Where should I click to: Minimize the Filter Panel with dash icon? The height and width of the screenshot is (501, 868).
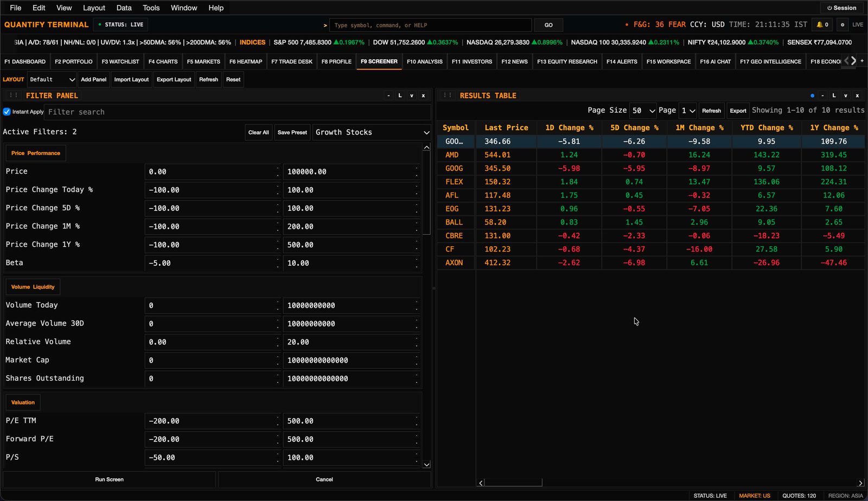click(x=388, y=95)
